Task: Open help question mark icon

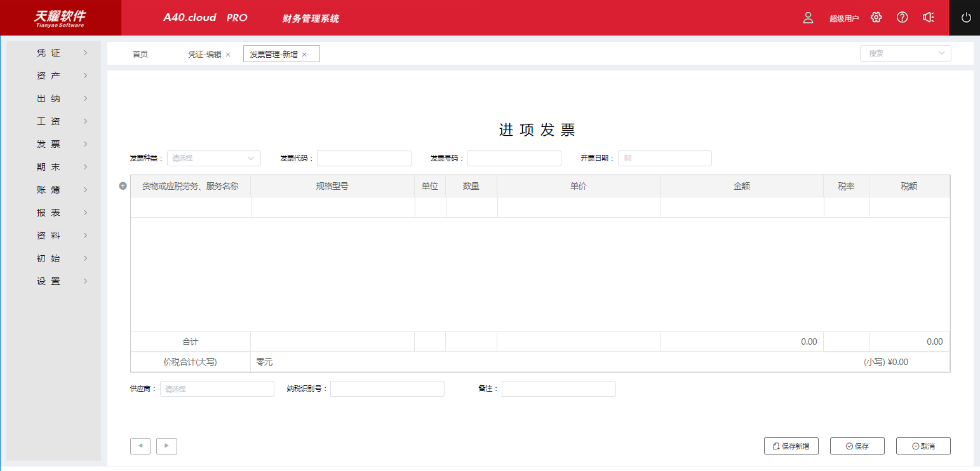Action: [x=902, y=18]
